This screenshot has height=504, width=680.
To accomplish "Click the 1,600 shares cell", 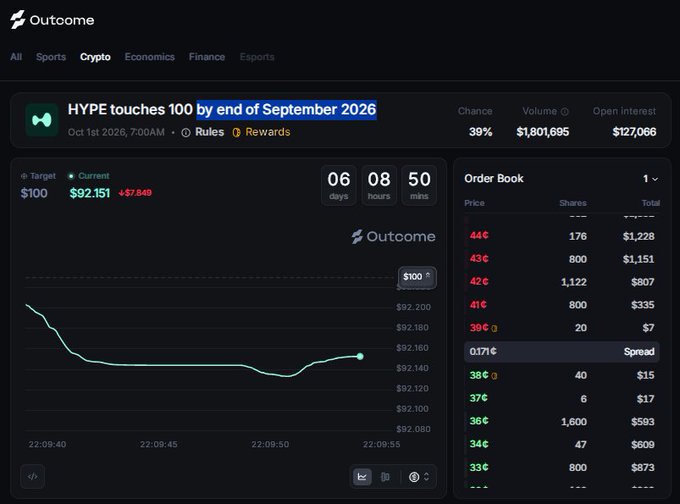I will point(574,422).
